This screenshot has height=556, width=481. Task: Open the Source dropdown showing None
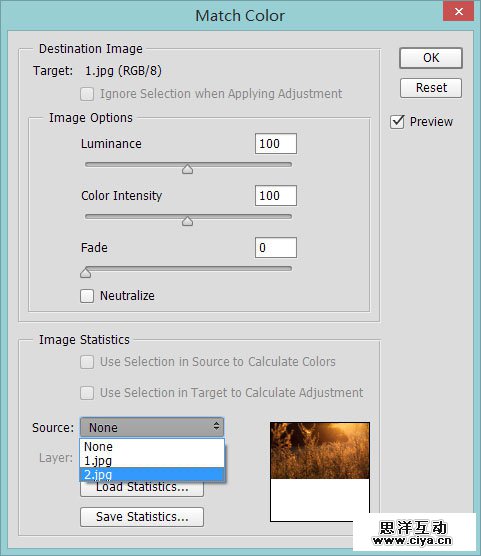[152, 427]
